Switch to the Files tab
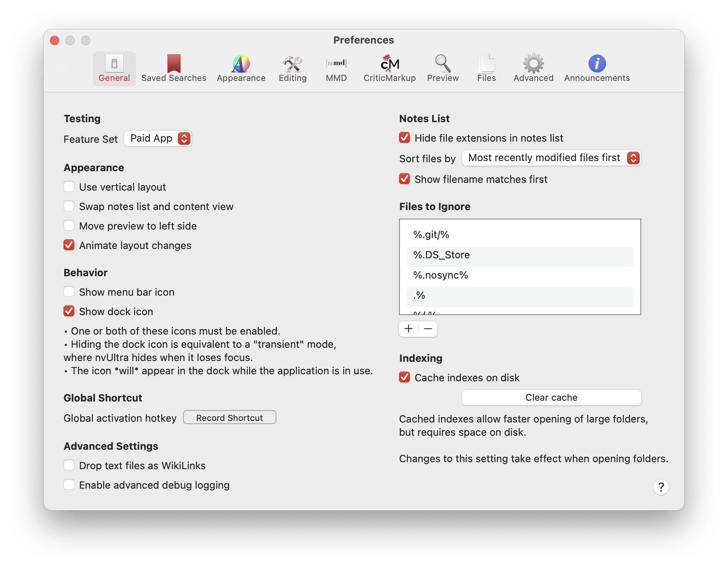Screen dimensions: 728x568 tap(486, 69)
